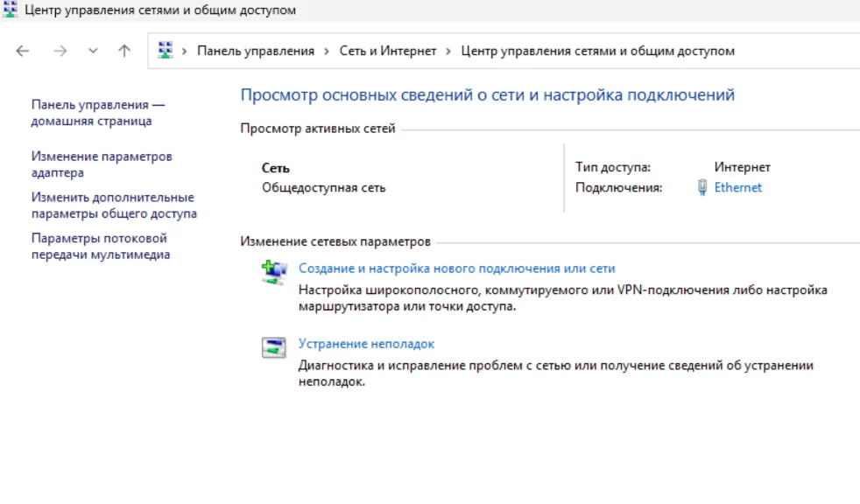Click the Ethernet plug icon beside Подключения

click(x=702, y=187)
